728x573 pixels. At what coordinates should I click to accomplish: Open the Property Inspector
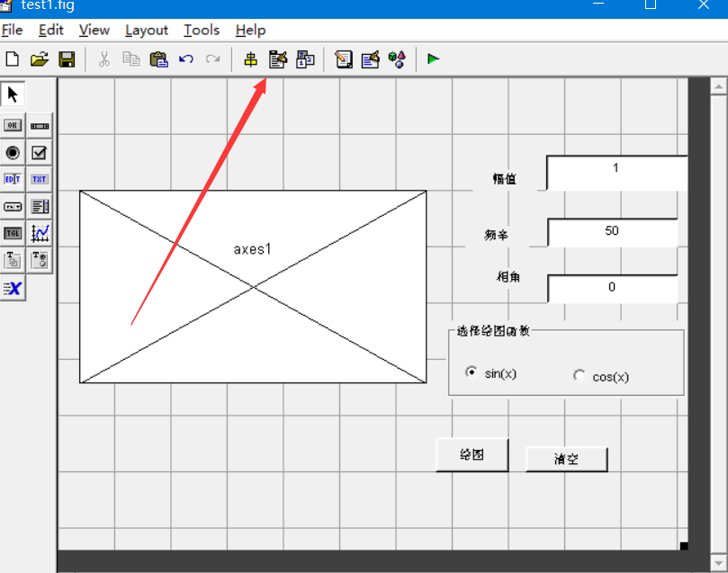point(370,58)
